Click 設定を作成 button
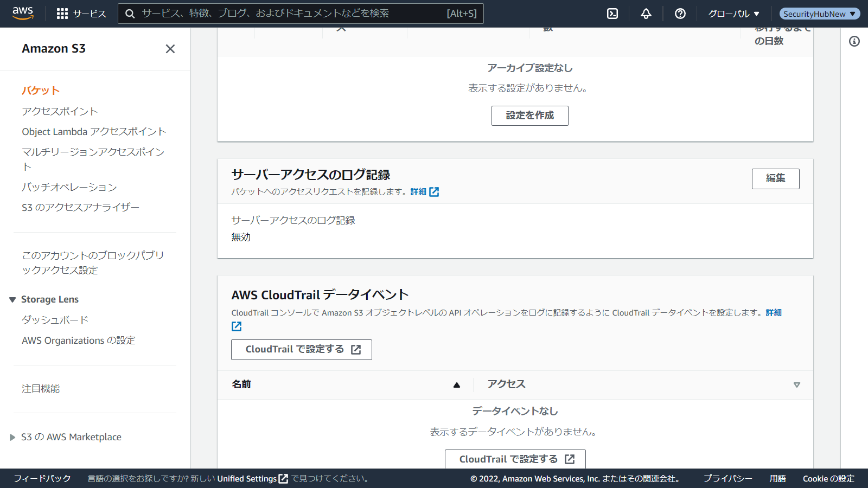This screenshot has width=868, height=488. 529,115
